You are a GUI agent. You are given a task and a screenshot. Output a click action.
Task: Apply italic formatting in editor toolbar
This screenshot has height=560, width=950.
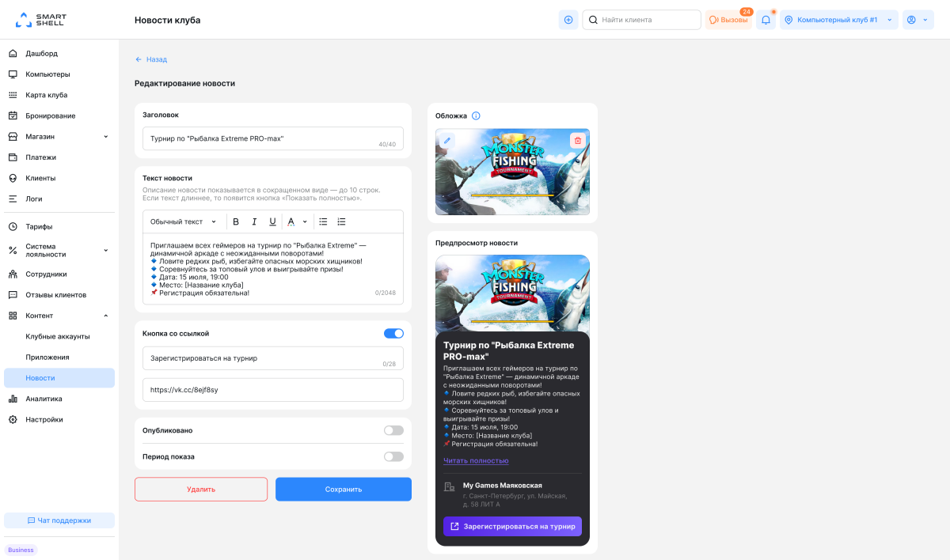tap(254, 221)
